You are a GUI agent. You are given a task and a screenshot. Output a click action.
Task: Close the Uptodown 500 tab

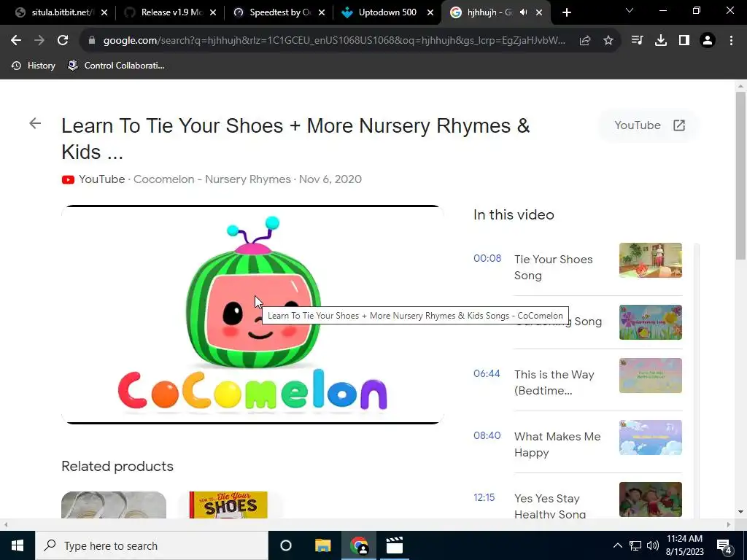point(430,12)
